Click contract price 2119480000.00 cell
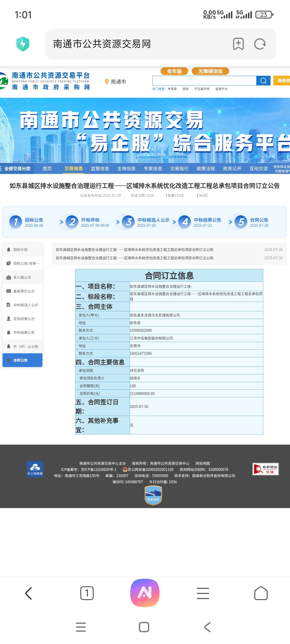Screen dimensions: 290x644 pyautogui.click(x=196, y=393)
